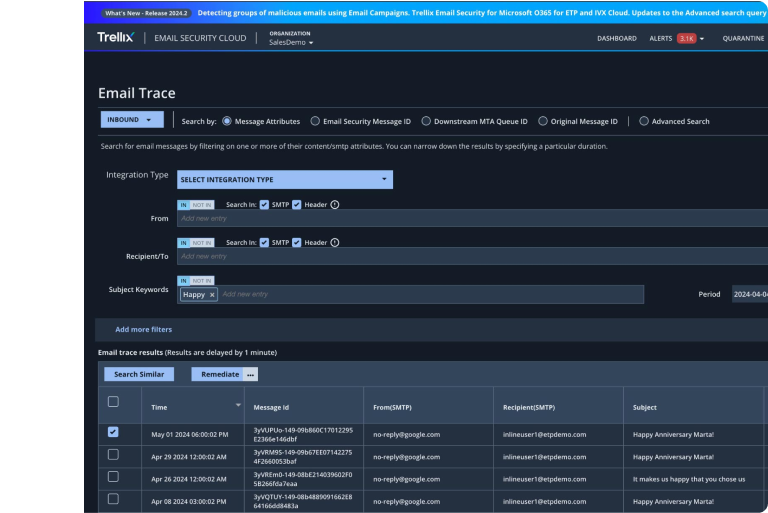Click message ID starting 3yVUPUo

303,435
